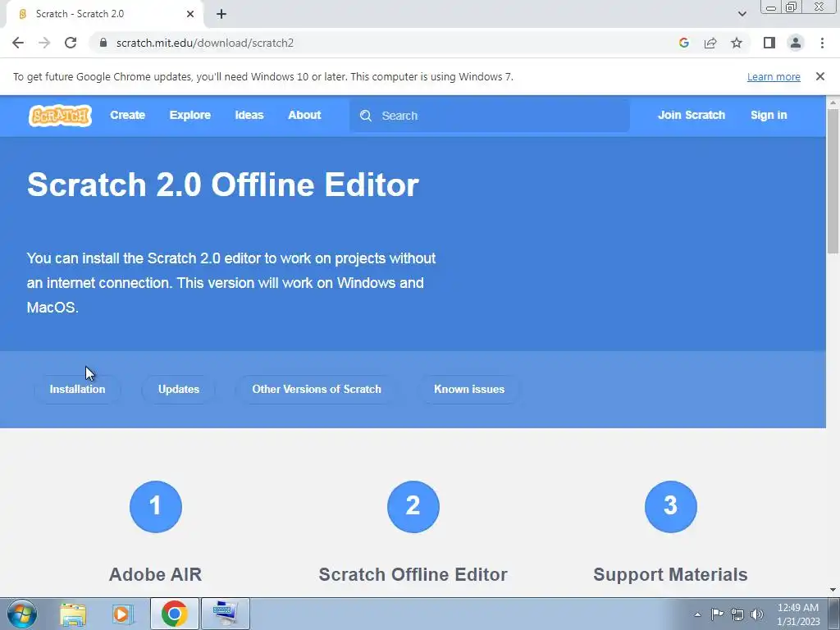Click the Action Center flag icon
This screenshot has height=630, width=840.
(x=717, y=614)
